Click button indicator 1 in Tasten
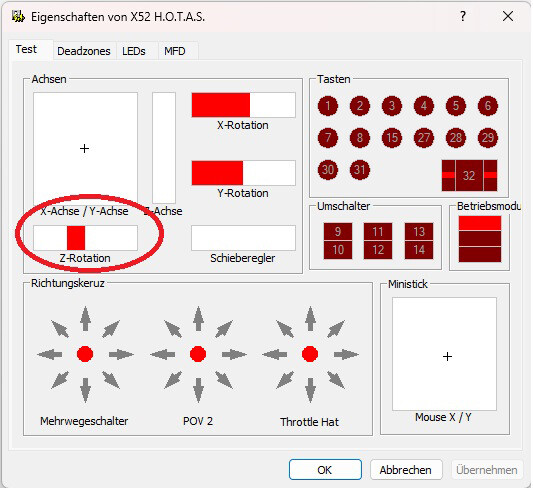Image resolution: width=533 pixels, height=490 pixels. coord(328,106)
